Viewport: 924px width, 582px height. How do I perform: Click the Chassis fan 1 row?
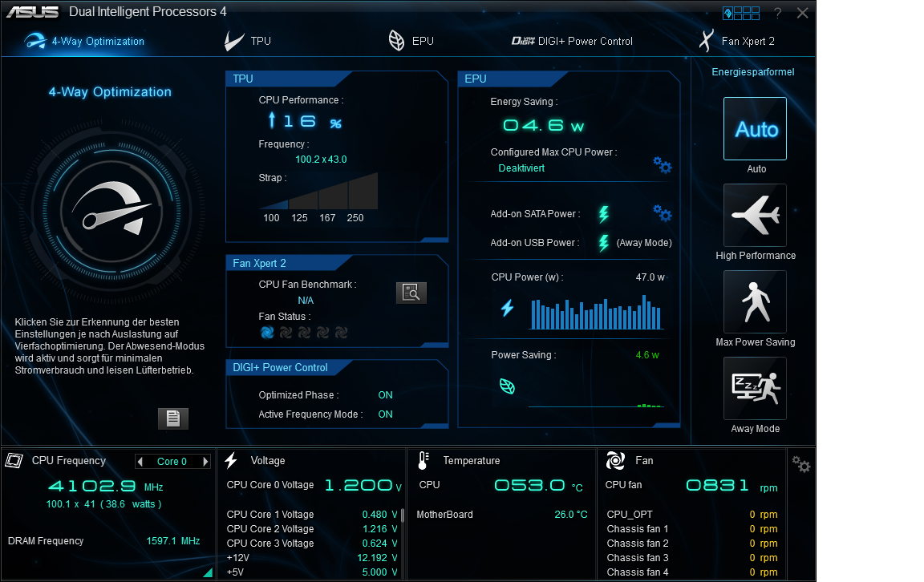(692, 529)
